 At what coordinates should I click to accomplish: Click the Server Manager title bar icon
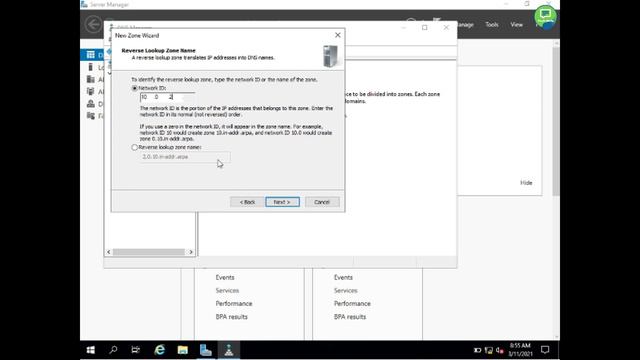click(84, 4)
